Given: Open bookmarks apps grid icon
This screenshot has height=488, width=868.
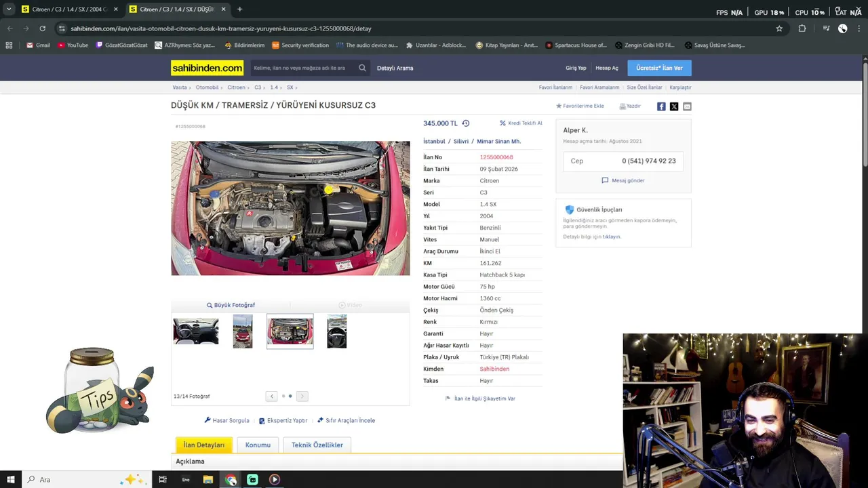Looking at the screenshot, I should tap(9, 45).
